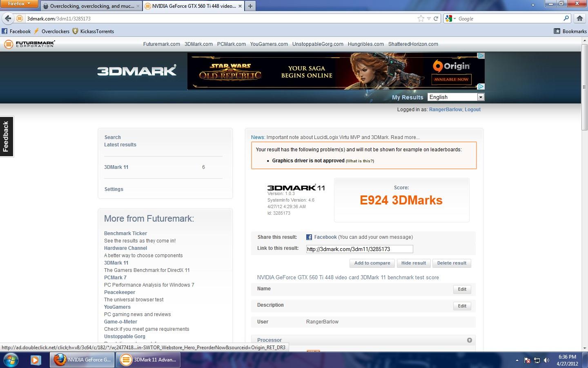The width and height of the screenshot is (588, 368).
Task: Switch to 3DMark 11 Advanced taskbar app
Action: (x=149, y=360)
